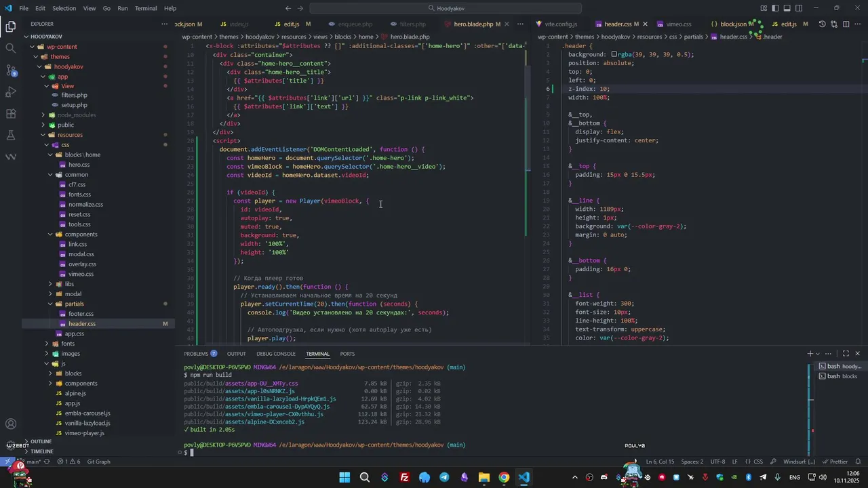Open Git Graph from the status bar
The image size is (868, 488).
point(98,462)
